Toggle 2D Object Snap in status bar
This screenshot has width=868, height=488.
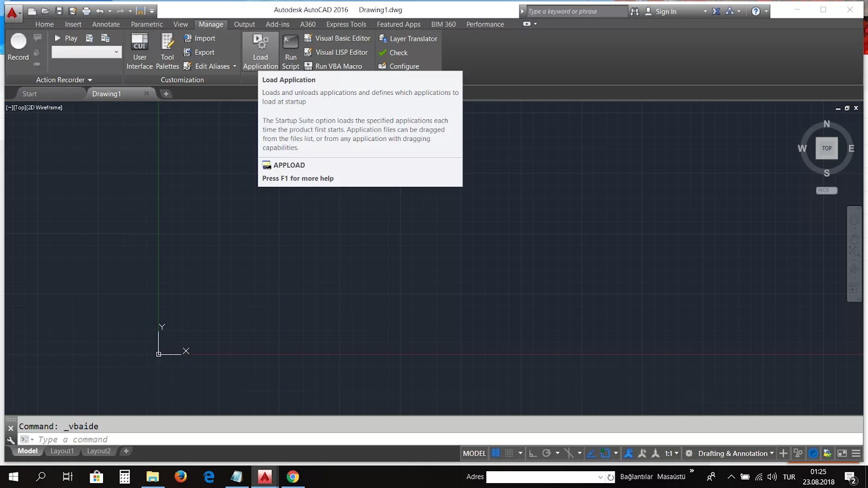pos(605,453)
